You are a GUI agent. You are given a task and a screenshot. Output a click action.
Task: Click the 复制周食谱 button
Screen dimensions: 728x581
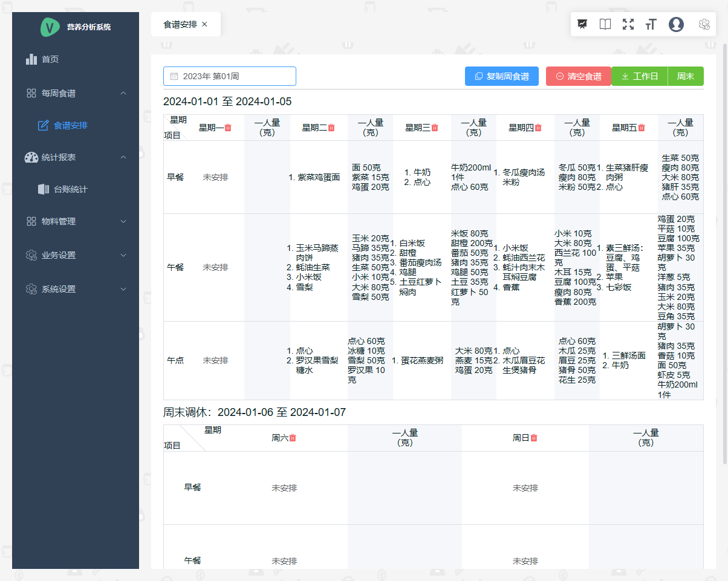501,76
